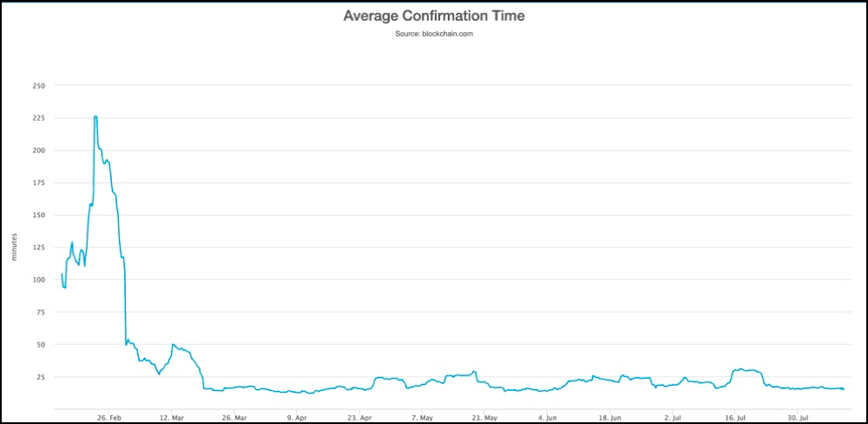Click the 25 y-axis value label
The width and height of the screenshot is (868, 424).
point(40,377)
